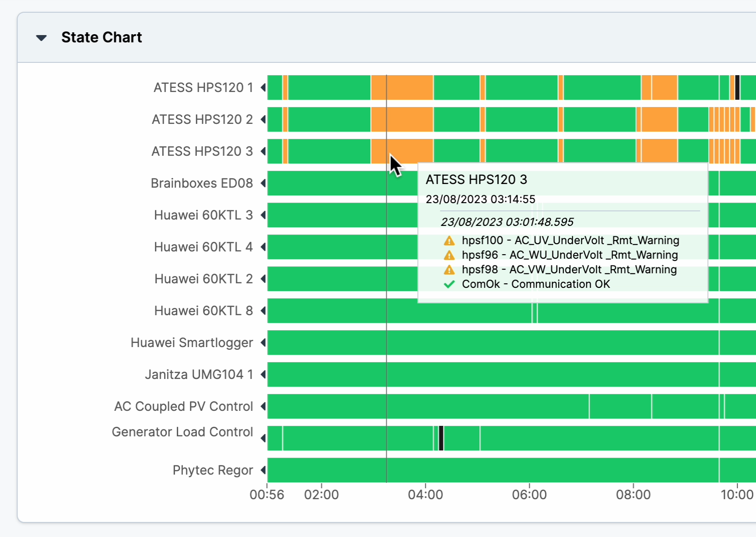756x537 pixels.
Task: Click the arrow beside ATESS HPS120 3
Action: pyautogui.click(x=263, y=151)
